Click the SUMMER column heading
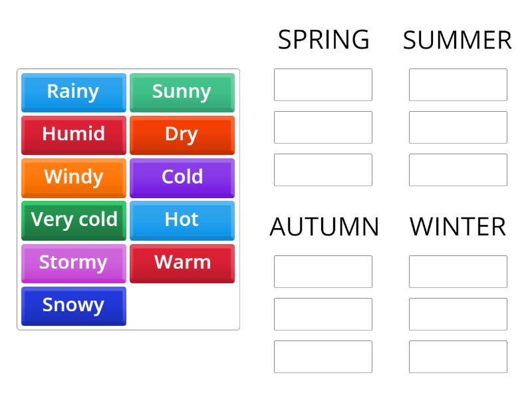The image size is (532, 399). (457, 40)
